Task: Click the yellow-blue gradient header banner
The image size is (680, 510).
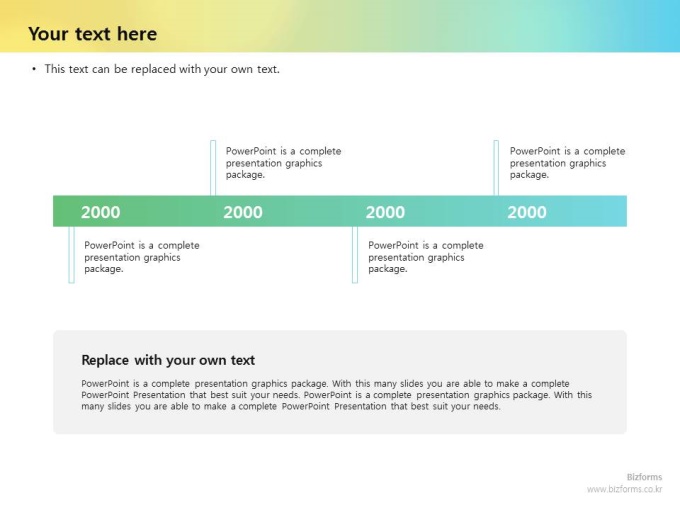Action: [340, 26]
